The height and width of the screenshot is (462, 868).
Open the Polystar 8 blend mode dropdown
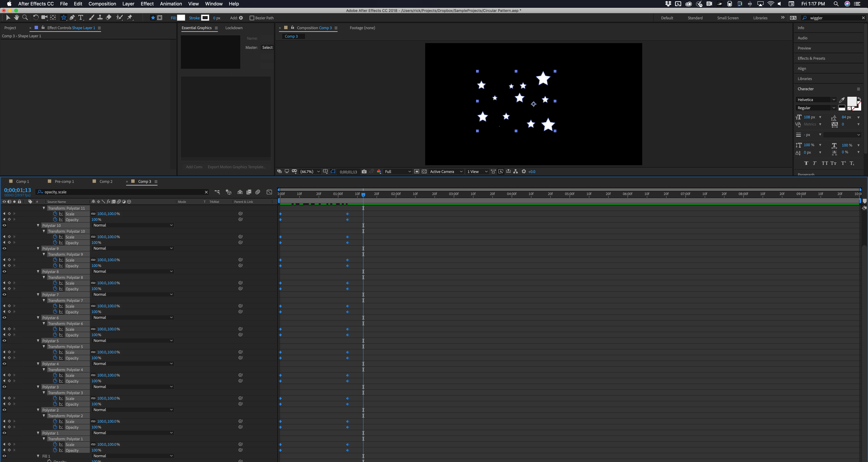click(x=133, y=272)
